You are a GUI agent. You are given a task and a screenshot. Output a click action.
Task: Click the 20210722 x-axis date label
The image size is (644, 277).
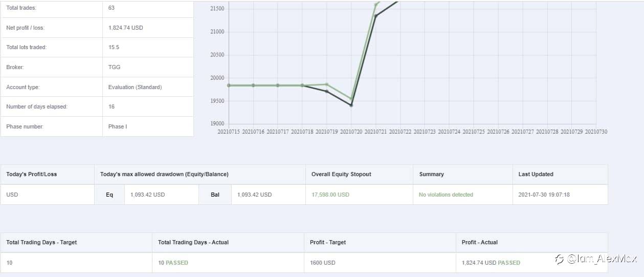point(400,132)
